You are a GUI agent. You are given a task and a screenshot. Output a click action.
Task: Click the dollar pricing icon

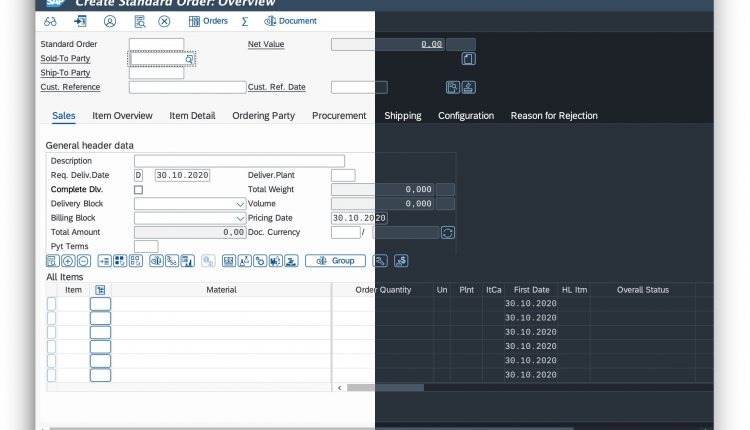[401, 261]
